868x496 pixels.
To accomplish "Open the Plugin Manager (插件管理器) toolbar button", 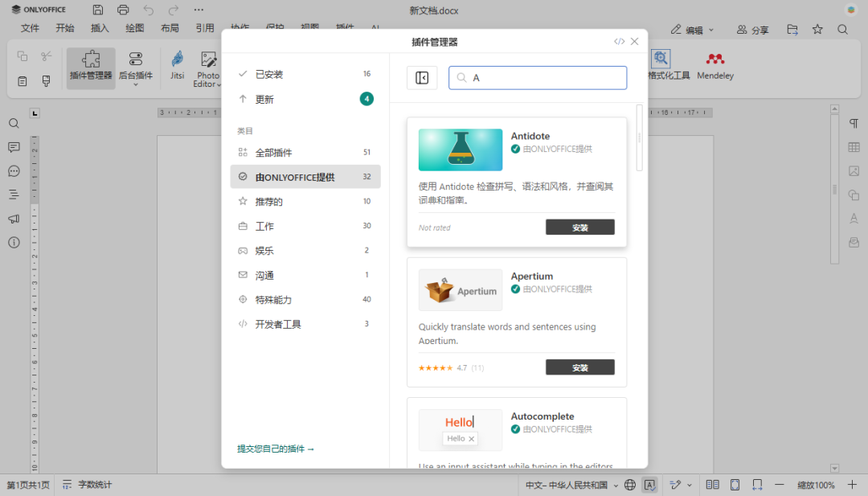I will point(91,68).
